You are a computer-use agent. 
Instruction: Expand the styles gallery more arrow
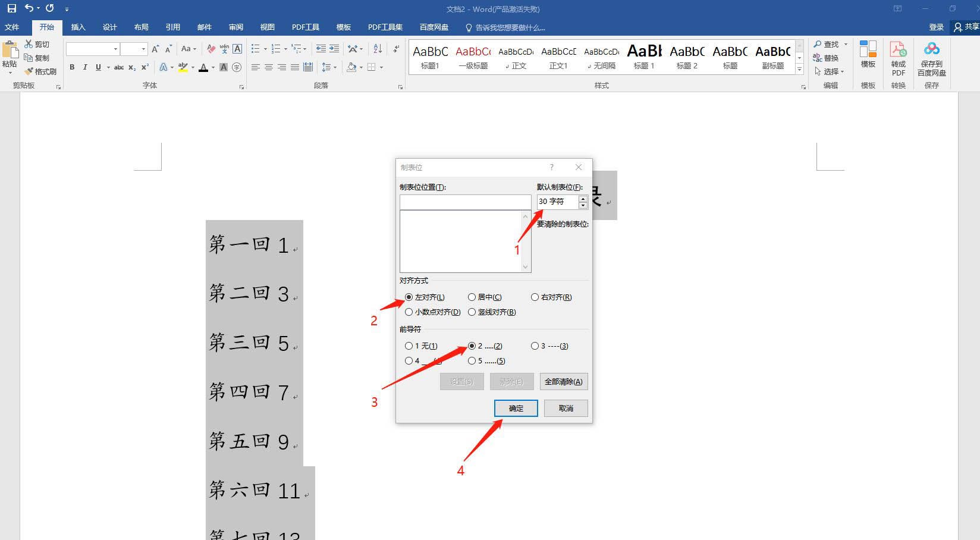799,70
